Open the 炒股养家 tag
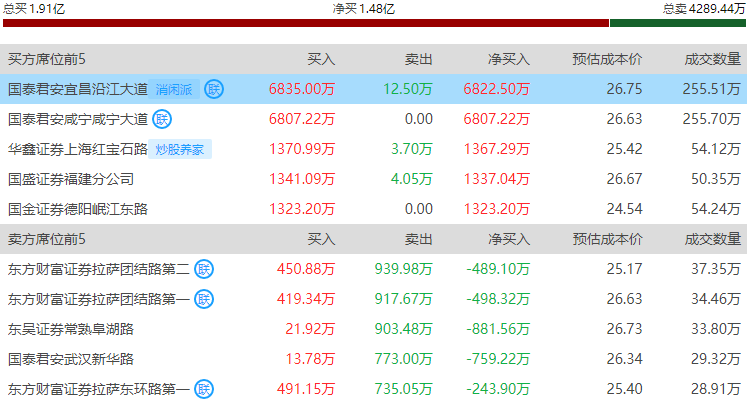Image resolution: width=747 pixels, height=401 pixels. point(180,149)
